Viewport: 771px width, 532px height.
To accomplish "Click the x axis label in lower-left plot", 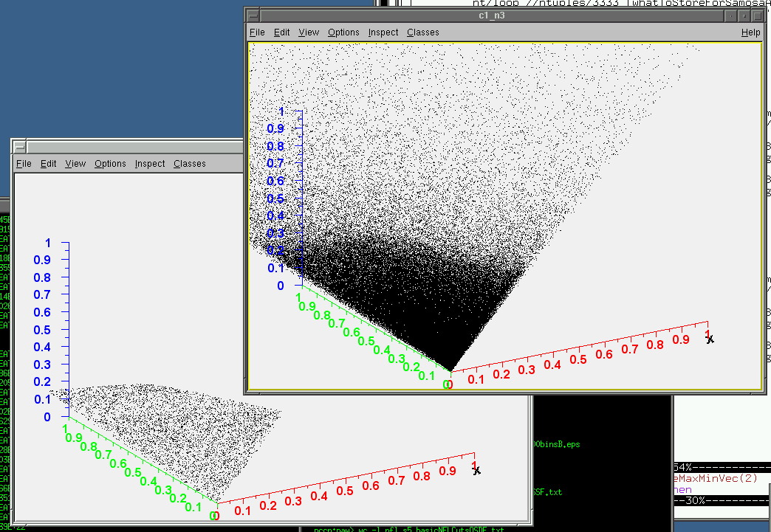I will (x=476, y=470).
